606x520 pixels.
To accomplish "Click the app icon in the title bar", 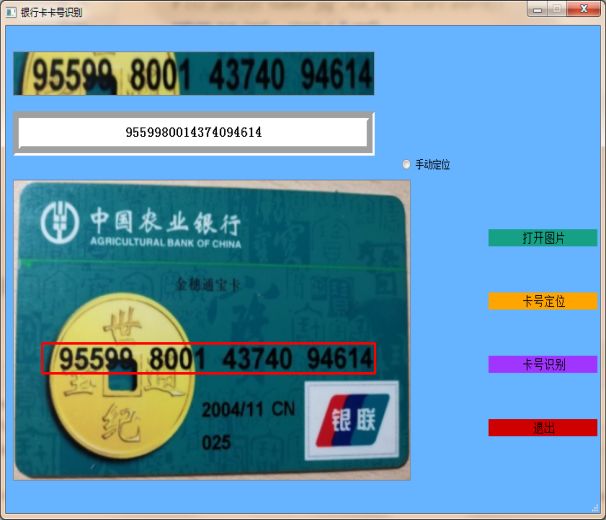I will [11, 12].
